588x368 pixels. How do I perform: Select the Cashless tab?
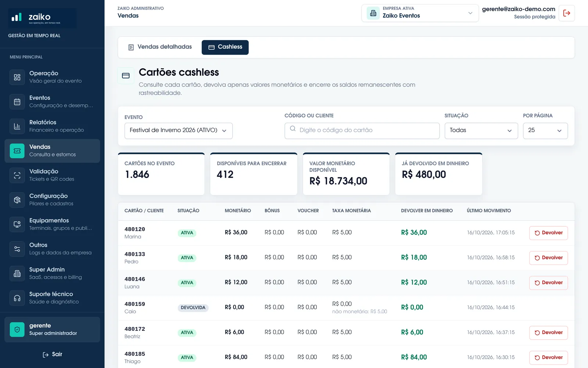(225, 47)
